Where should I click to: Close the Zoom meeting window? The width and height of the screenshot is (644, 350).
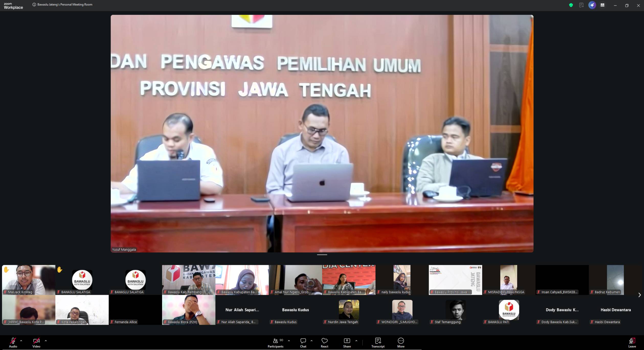pos(638,5)
